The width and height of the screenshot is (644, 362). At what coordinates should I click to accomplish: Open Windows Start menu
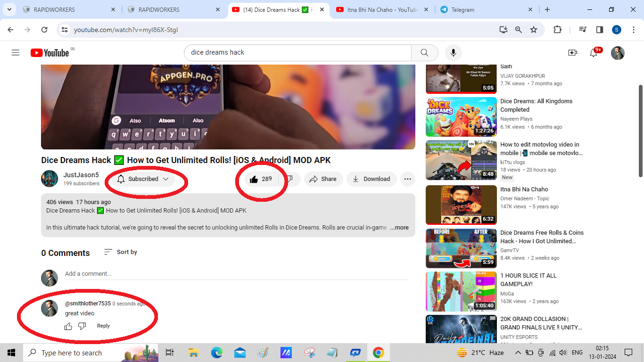click(x=11, y=353)
